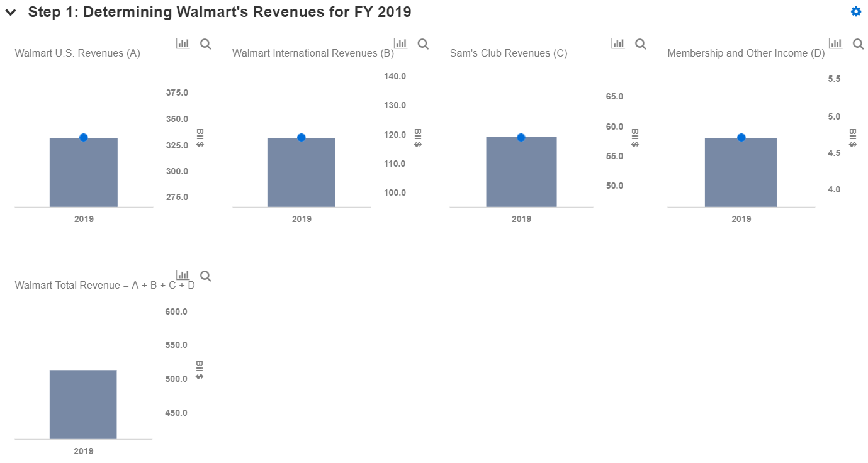Click magnifier icon for Sam's Club Revenues
The image size is (868, 463).
[x=640, y=43]
